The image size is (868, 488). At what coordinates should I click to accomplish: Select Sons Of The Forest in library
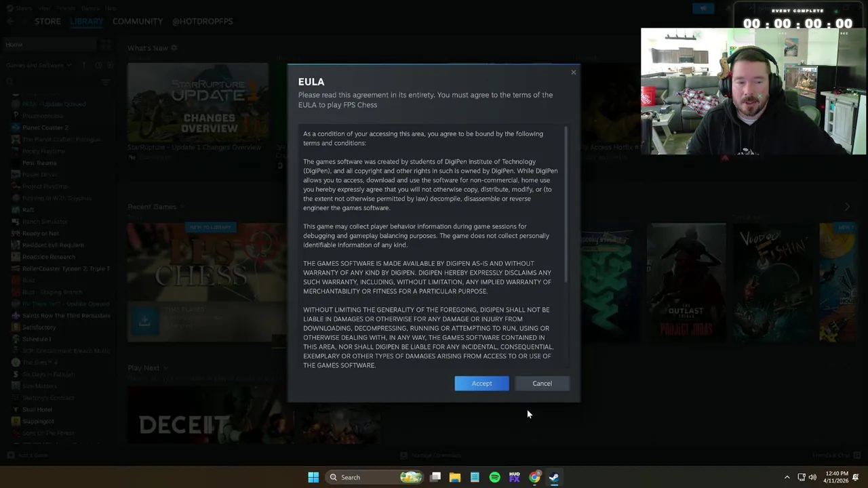click(x=47, y=433)
